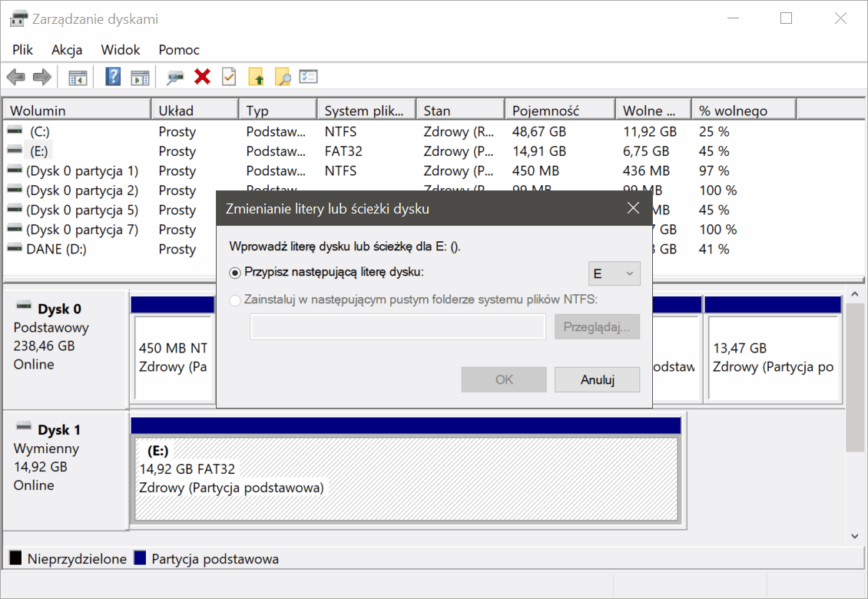This screenshot has height=599, width=868.
Task: Click the drive icon of Dysk 0 partycja 2
Action: pyautogui.click(x=15, y=190)
